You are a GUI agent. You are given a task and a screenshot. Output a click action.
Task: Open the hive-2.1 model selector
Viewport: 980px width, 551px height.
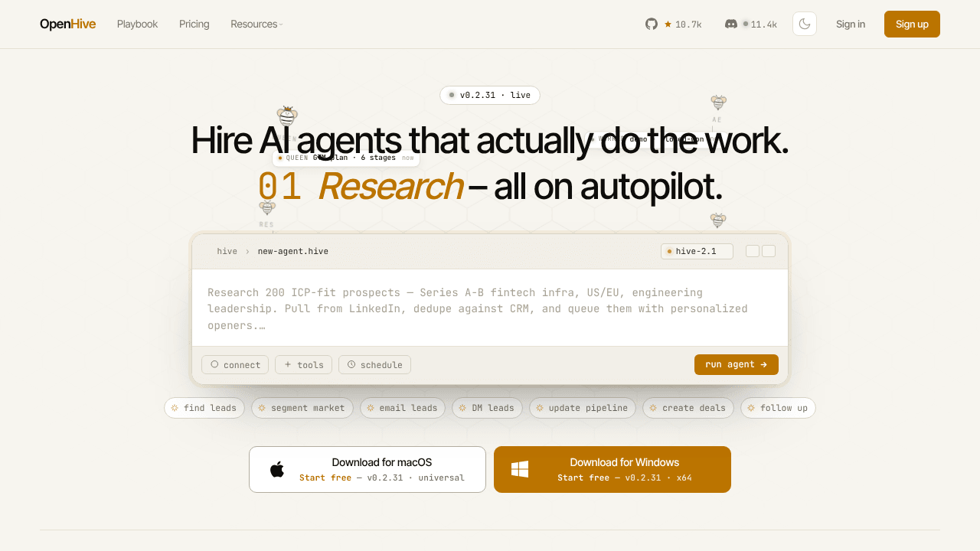tap(697, 251)
